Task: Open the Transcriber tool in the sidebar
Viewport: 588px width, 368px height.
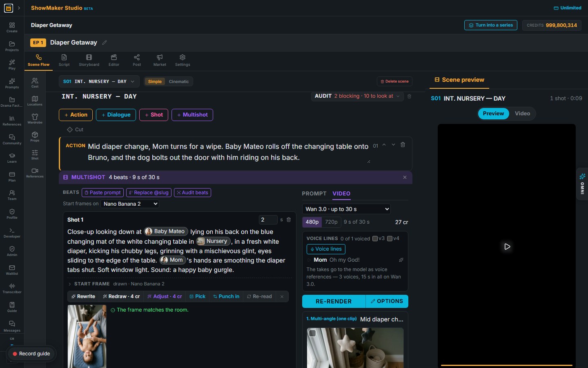Action: pos(12,288)
